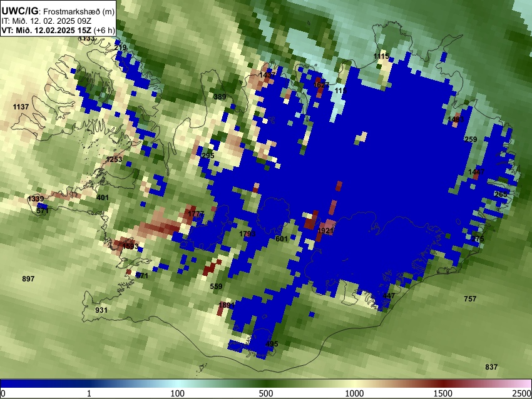Image resolution: width=532 pixels, height=399 pixels.
Task: Click the map value 295
Action: (208, 156)
